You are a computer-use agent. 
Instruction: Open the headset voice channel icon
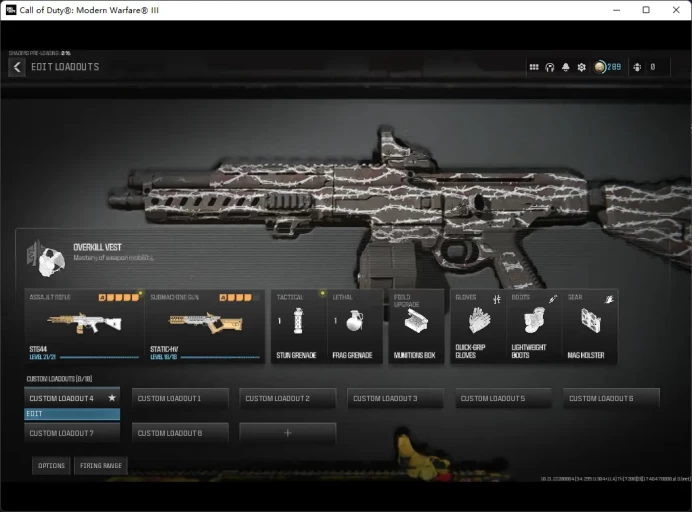(549, 67)
